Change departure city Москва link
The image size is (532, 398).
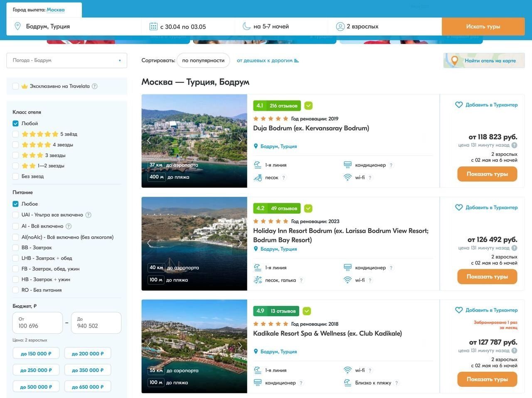[55, 10]
